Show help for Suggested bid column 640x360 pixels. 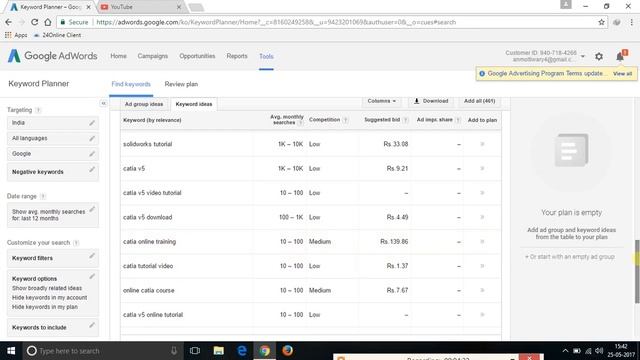(x=405, y=120)
